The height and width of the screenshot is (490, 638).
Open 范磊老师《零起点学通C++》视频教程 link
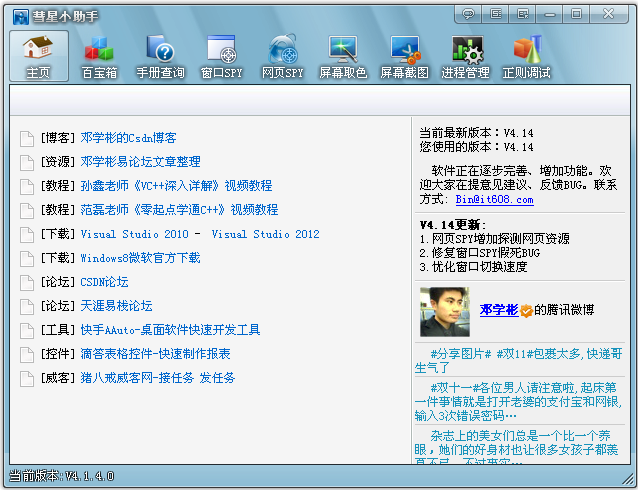click(x=179, y=210)
